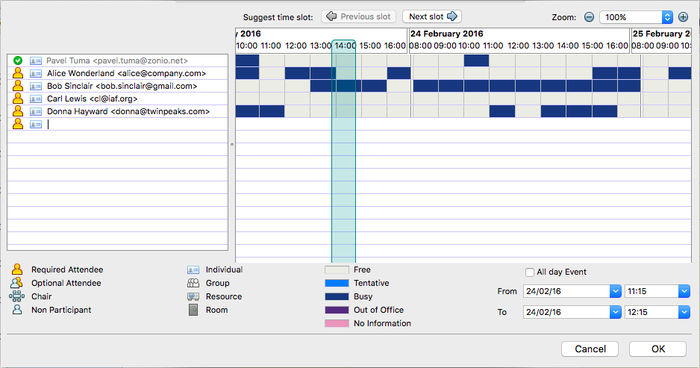Click the Non Participant legend icon
The width and height of the screenshot is (700, 368).
click(x=17, y=309)
